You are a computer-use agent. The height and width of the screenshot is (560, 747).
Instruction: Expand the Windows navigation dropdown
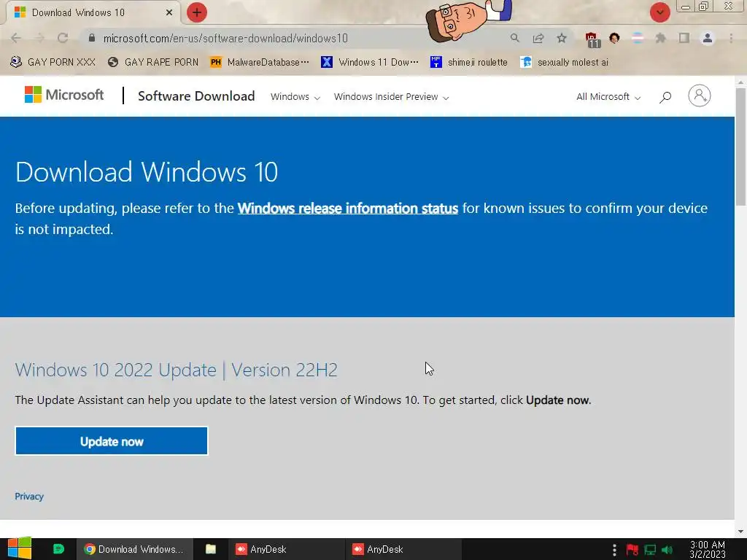click(295, 97)
